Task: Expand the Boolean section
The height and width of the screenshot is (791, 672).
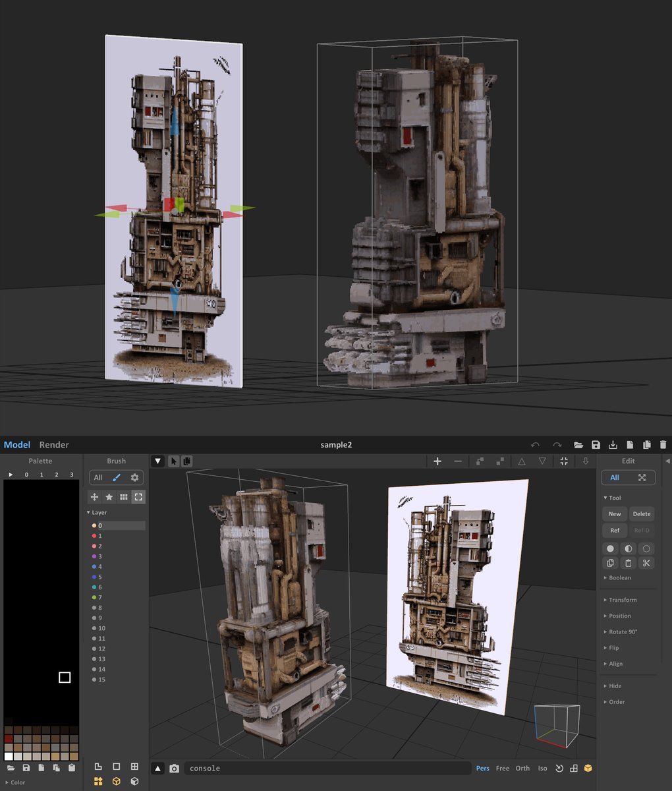Action: pyautogui.click(x=617, y=578)
